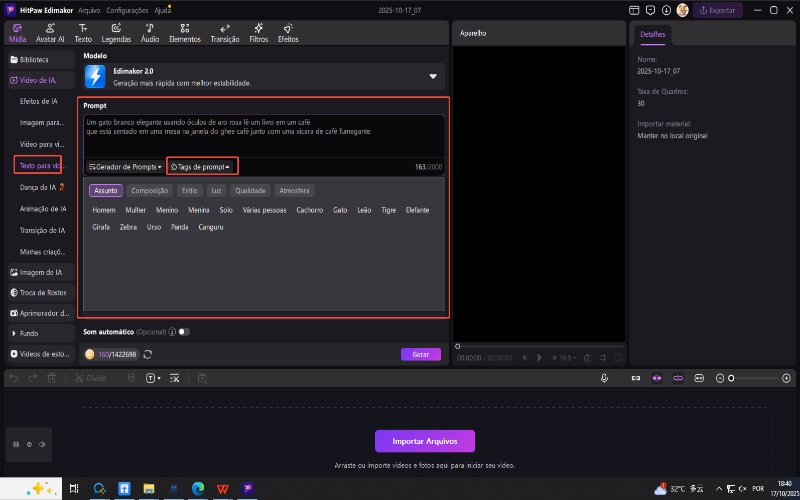Select the Qualidade tag category
The height and width of the screenshot is (500, 800).
coord(250,190)
